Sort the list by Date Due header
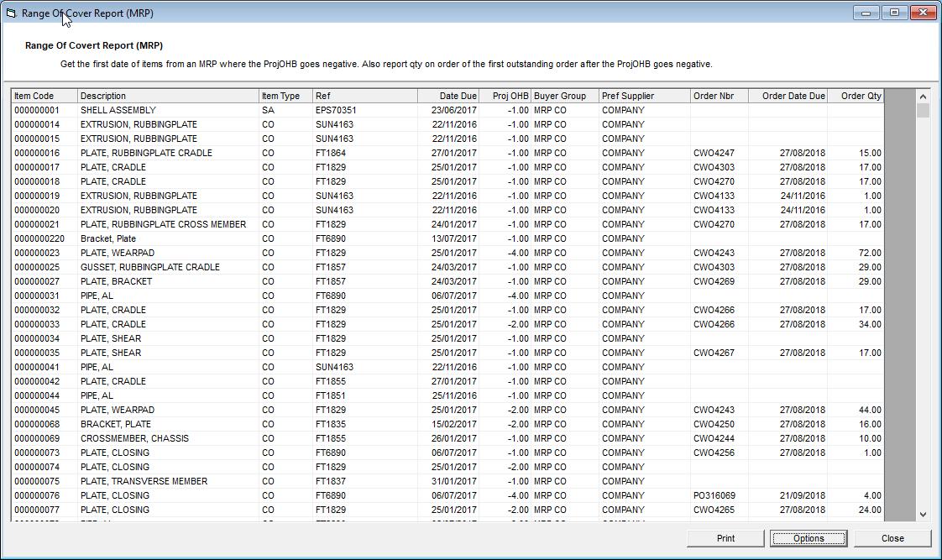Viewport: 942px width, 560px height. (449, 96)
